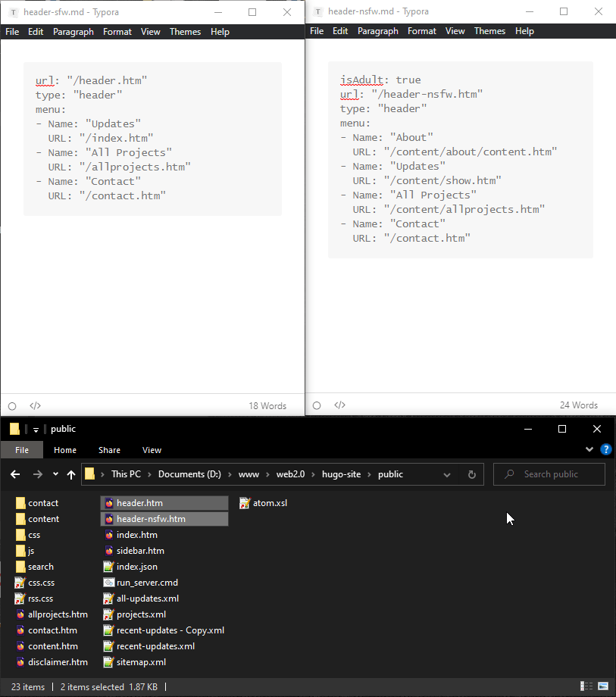Toggle source code mode in header-sfw.md window
The height and width of the screenshot is (697, 616).
[35, 405]
